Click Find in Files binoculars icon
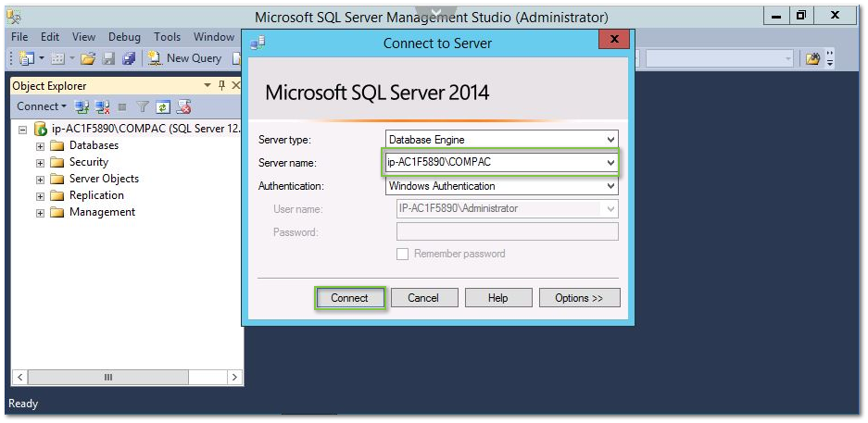 812,58
